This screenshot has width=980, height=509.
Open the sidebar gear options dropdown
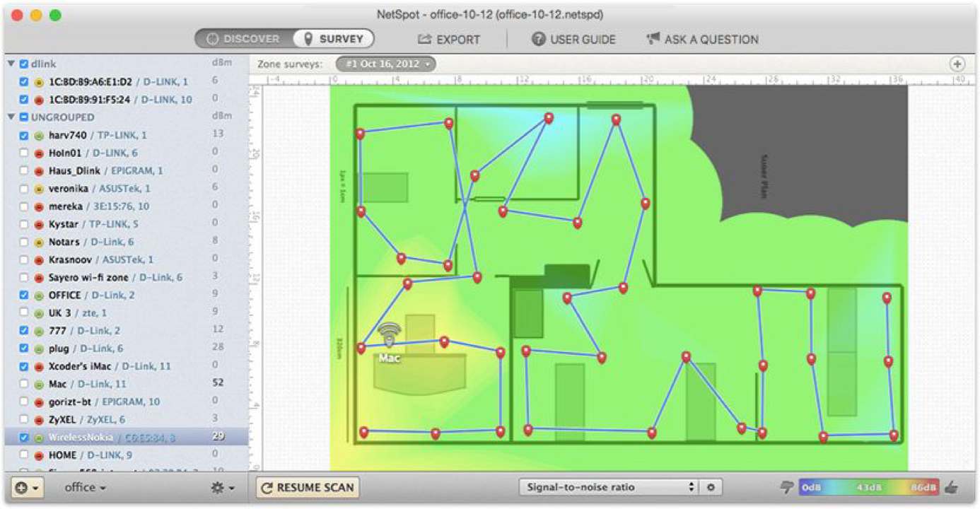coord(221,488)
